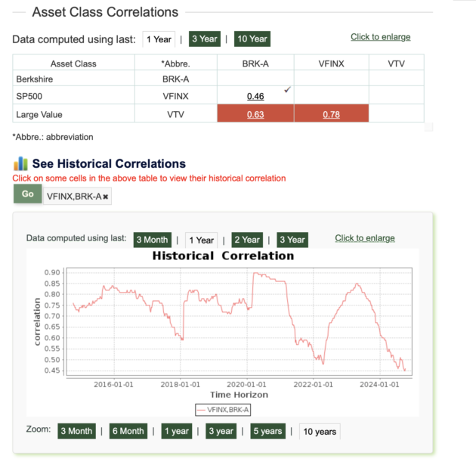The width and height of the screenshot is (476, 468).
Task: Select 3 Year in chart data period
Action: click(x=292, y=240)
